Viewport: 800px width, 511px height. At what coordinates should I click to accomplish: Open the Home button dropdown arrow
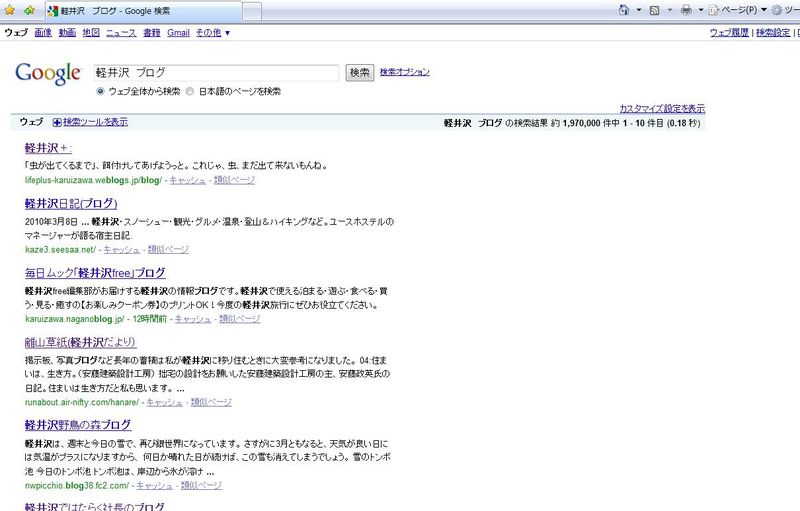[x=639, y=10]
